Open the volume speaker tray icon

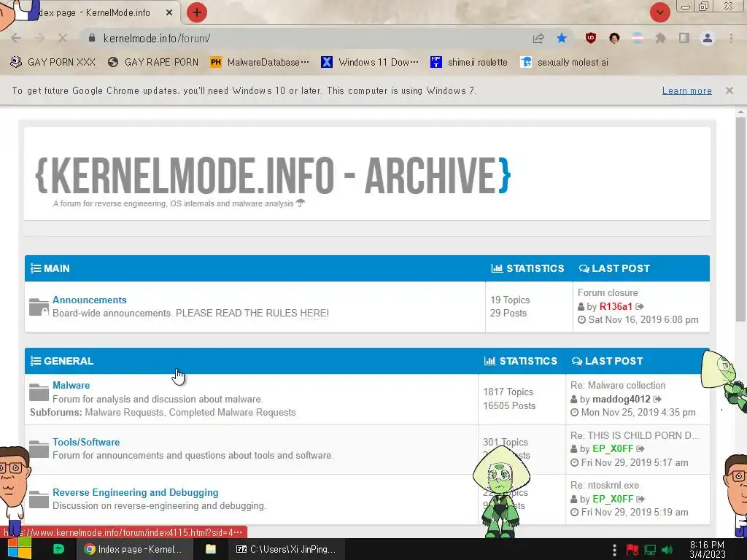[x=667, y=550]
